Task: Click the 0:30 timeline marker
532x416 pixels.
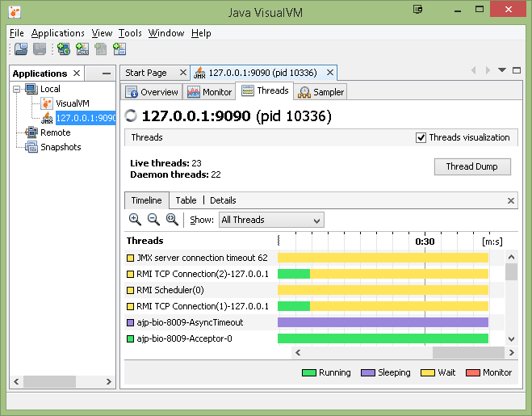Action: (425, 242)
